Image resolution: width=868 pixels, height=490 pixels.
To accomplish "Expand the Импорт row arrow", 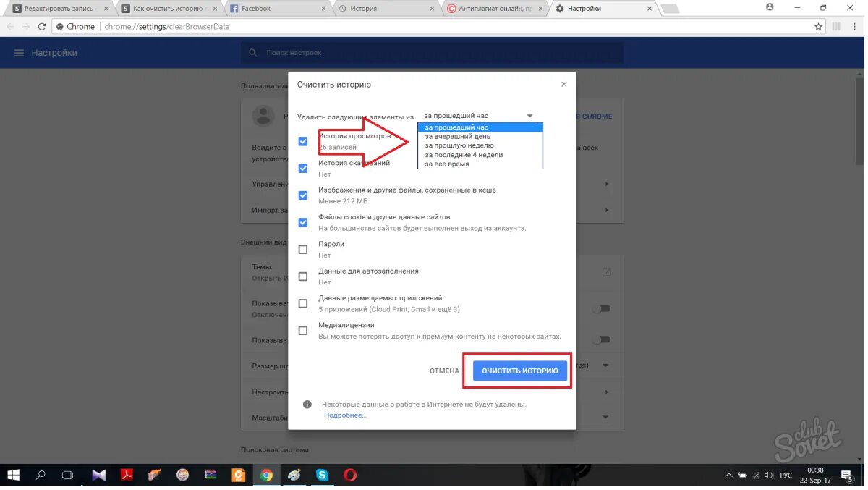I will [x=606, y=210].
